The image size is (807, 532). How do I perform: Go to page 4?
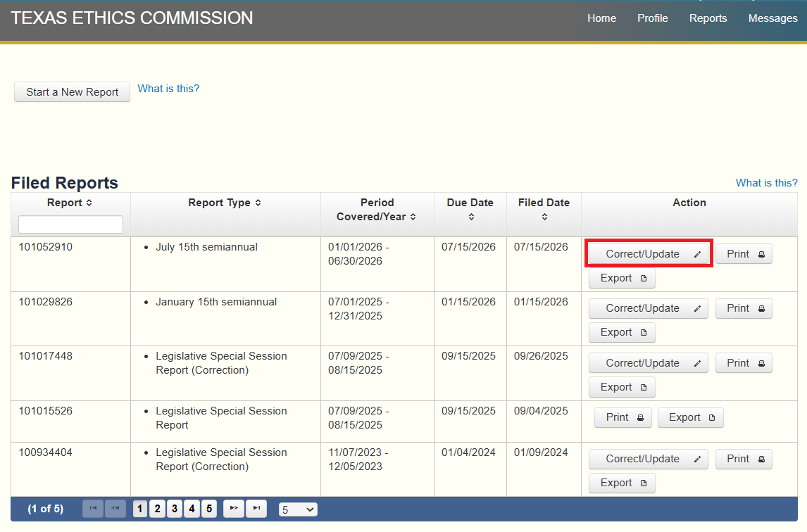(x=192, y=509)
